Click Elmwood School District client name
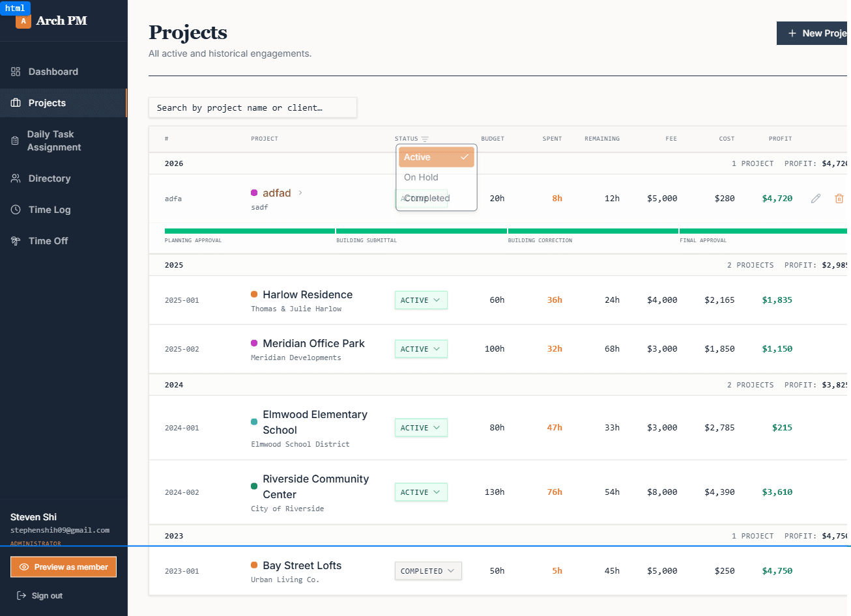 point(300,444)
